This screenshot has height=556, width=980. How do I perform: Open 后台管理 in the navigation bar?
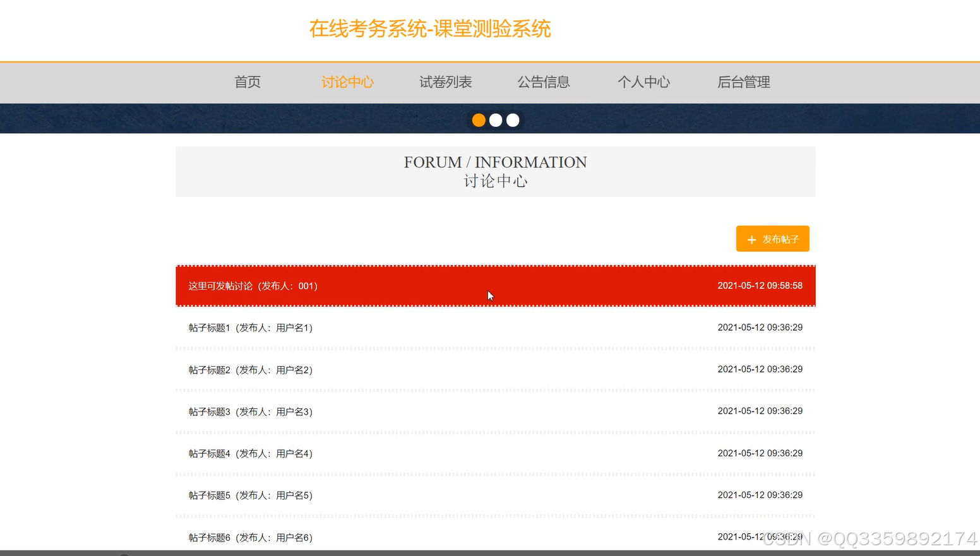744,82
